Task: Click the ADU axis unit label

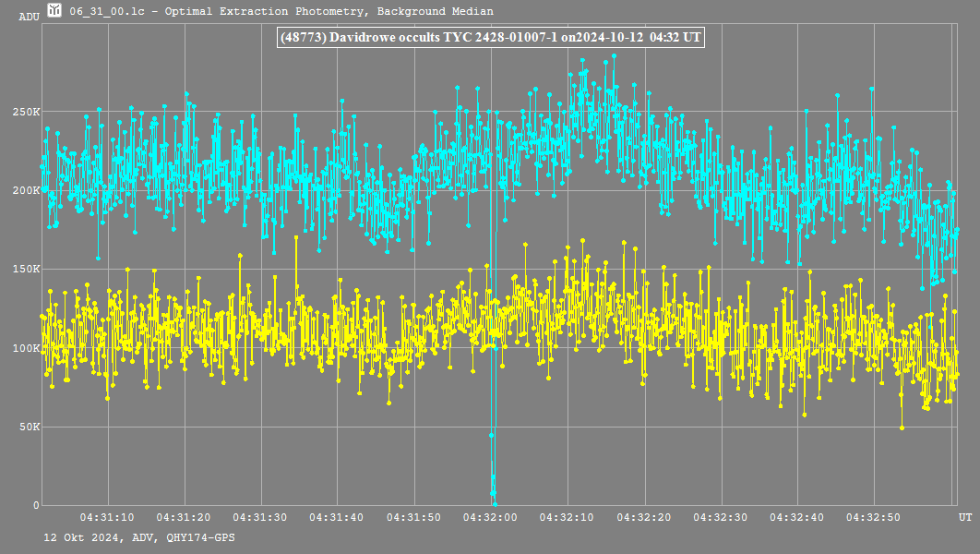Action: [x=29, y=17]
